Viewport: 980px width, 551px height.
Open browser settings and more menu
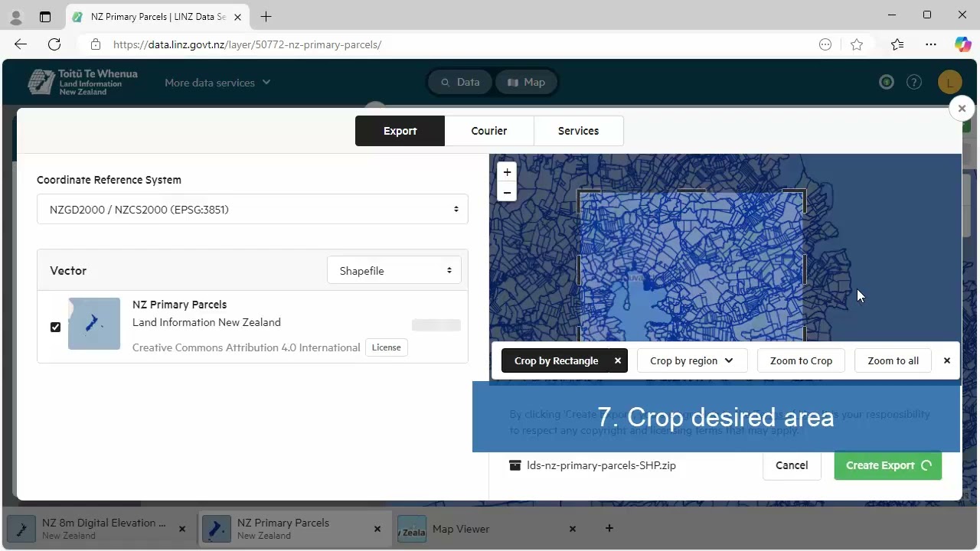point(931,44)
